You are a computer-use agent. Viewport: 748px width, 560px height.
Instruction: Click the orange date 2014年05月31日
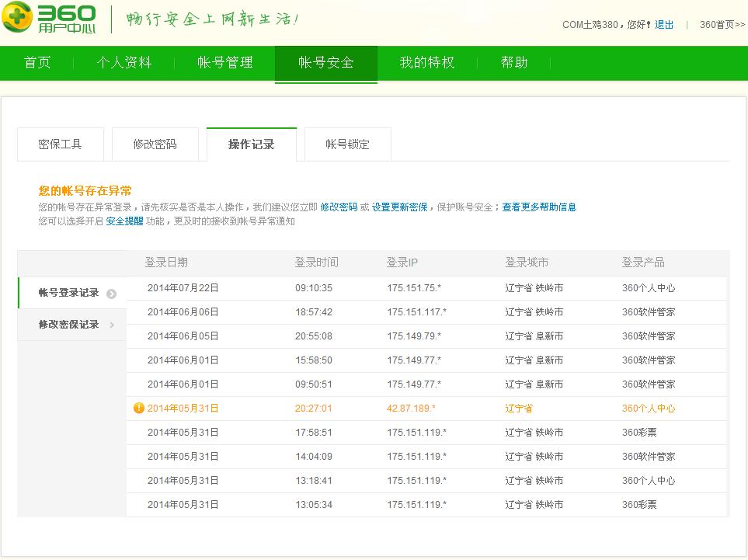pyautogui.click(x=183, y=409)
